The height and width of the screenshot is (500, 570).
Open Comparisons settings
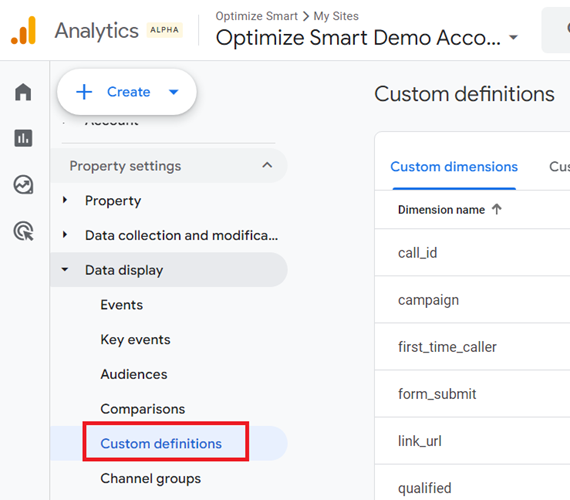(142, 409)
